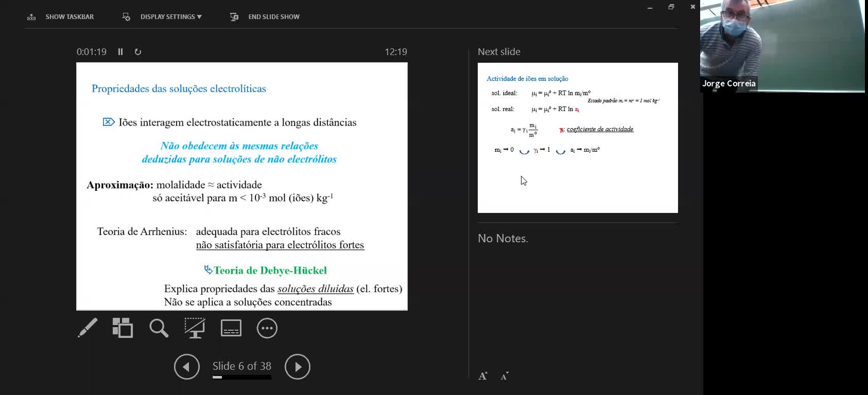Click the magnifier zoom into slide icon
The height and width of the screenshot is (395, 868).
(159, 328)
